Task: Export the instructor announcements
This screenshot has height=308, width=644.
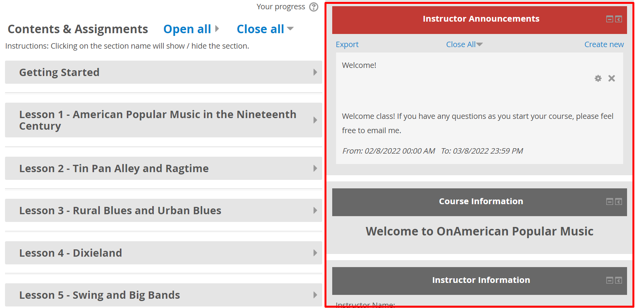Action: point(347,44)
